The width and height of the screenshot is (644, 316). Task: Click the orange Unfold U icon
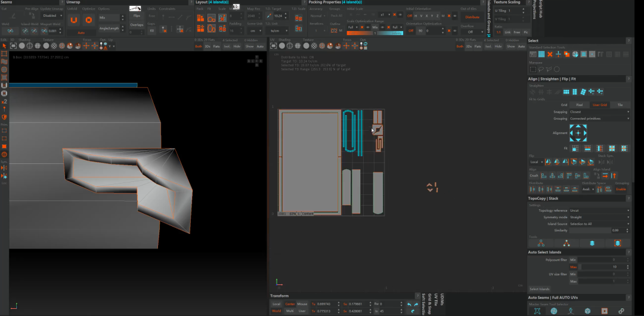[x=73, y=20]
